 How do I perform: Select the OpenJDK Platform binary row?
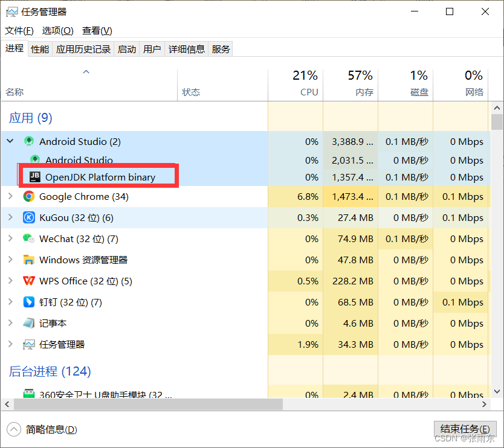246,177
